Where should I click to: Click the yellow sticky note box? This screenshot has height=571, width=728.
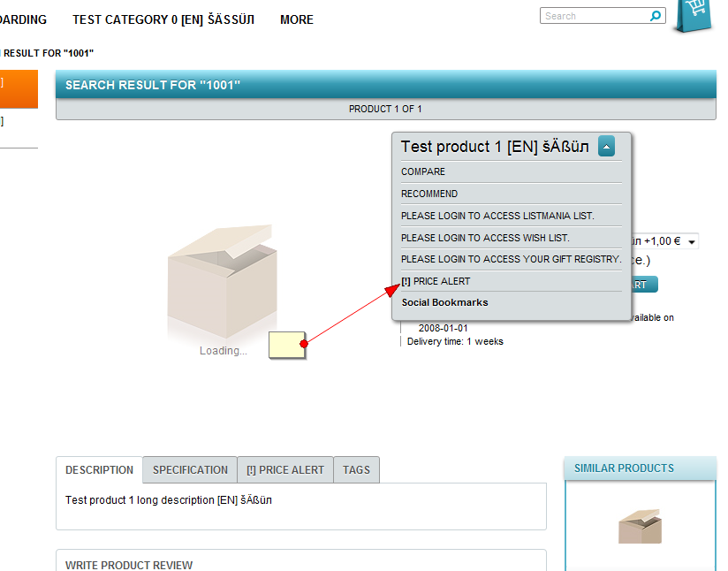click(x=286, y=345)
